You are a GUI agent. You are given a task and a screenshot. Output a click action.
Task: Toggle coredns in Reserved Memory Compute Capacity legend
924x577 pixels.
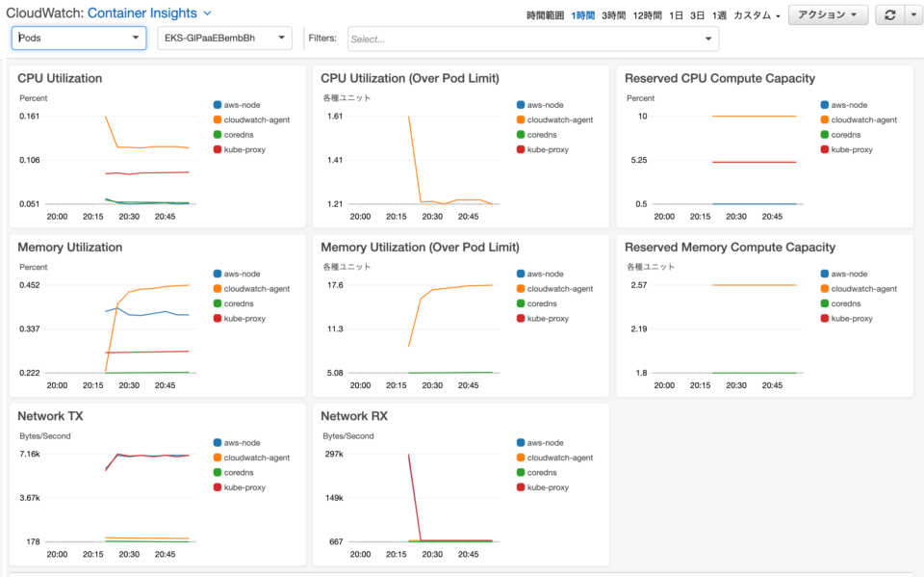click(x=840, y=303)
